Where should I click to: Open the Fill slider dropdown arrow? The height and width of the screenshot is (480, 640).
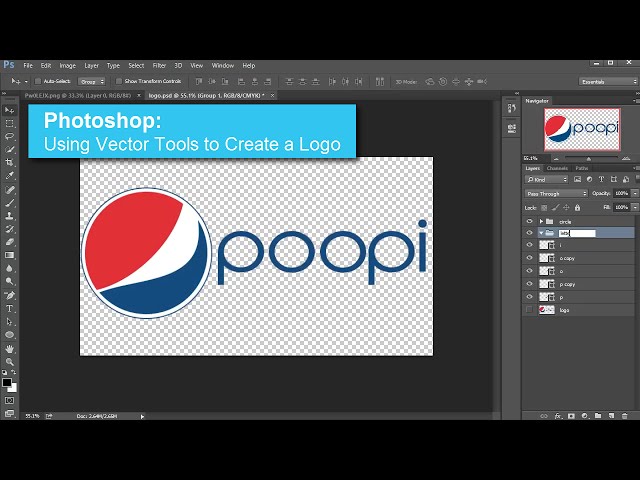point(635,207)
